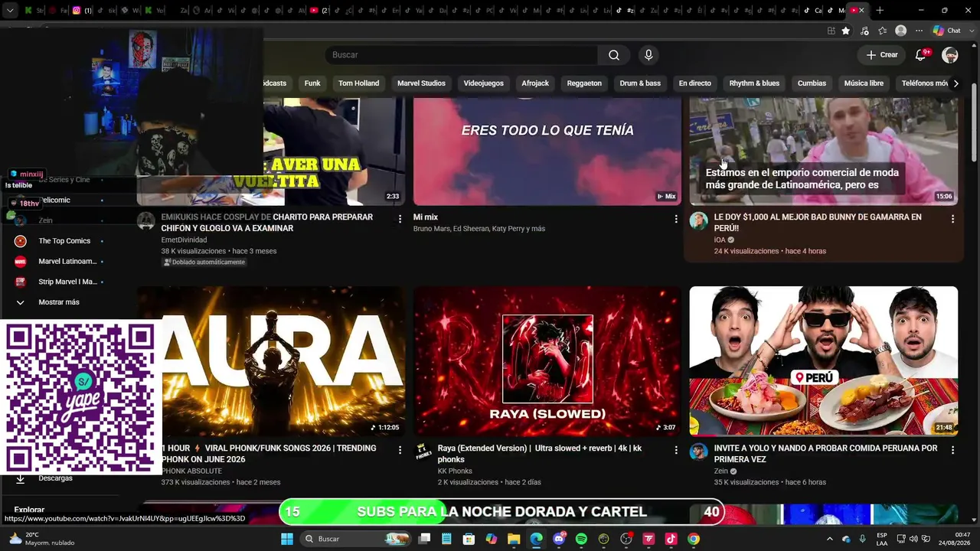Select the Funk category chip
This screenshot has height=551, width=980.
[x=312, y=83]
